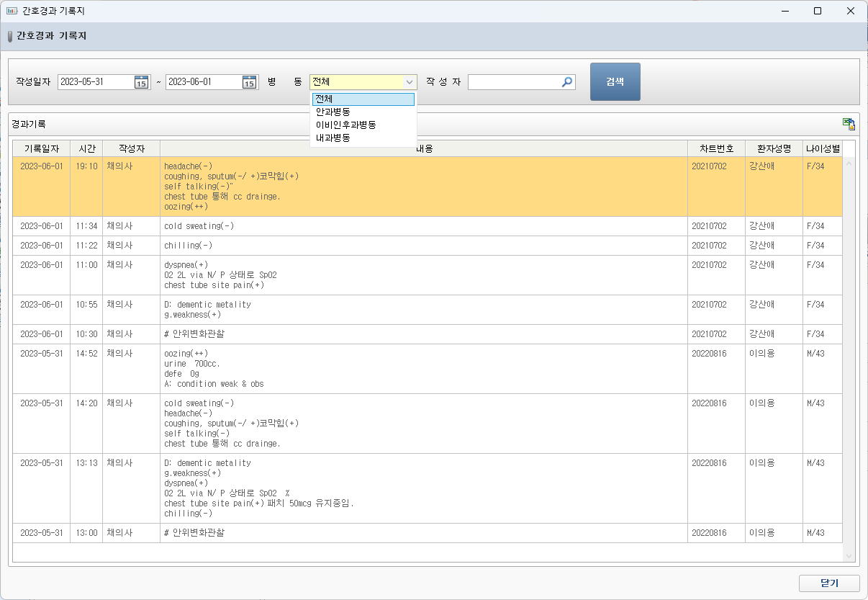Pick 내과병동 from the ward list
The width and height of the screenshot is (868, 600).
(333, 138)
